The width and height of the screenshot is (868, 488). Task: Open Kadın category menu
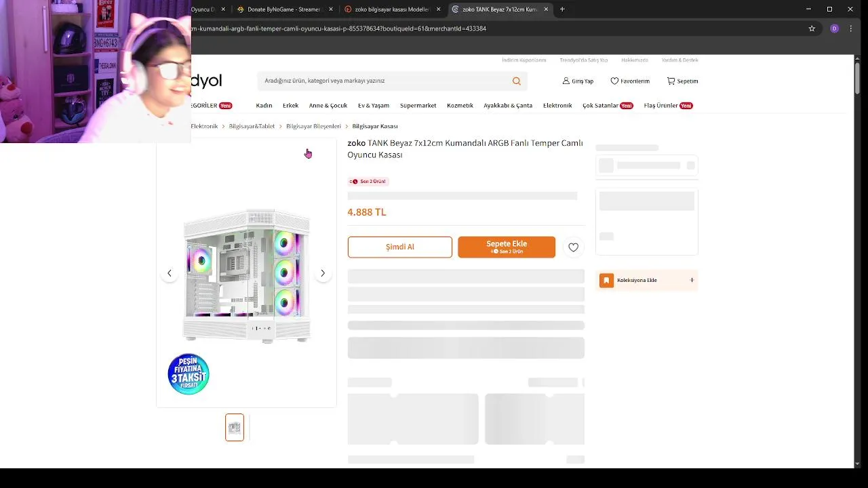point(264,106)
